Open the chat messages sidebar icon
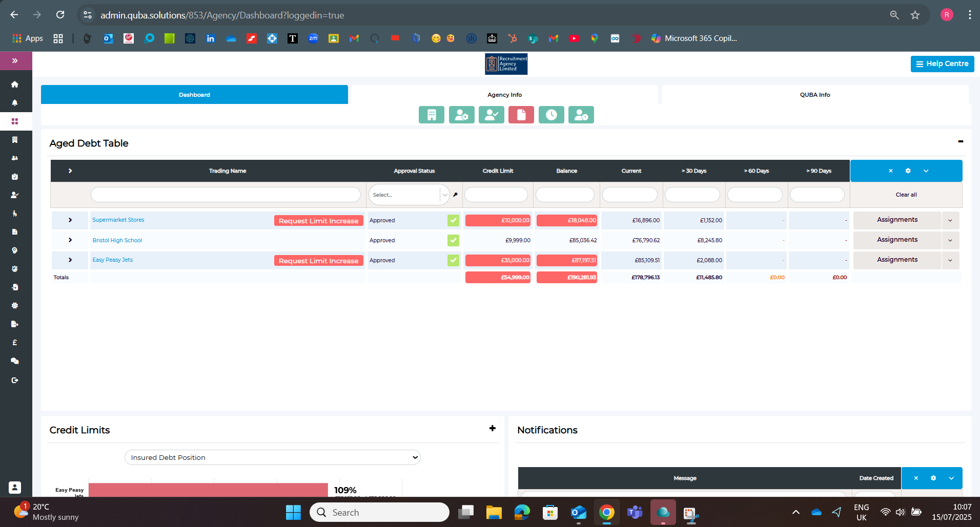Screen dimensions: 980x527 (15, 361)
